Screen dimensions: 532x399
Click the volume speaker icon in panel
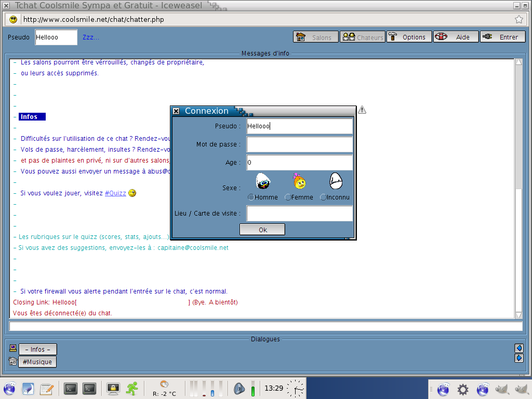click(239, 388)
